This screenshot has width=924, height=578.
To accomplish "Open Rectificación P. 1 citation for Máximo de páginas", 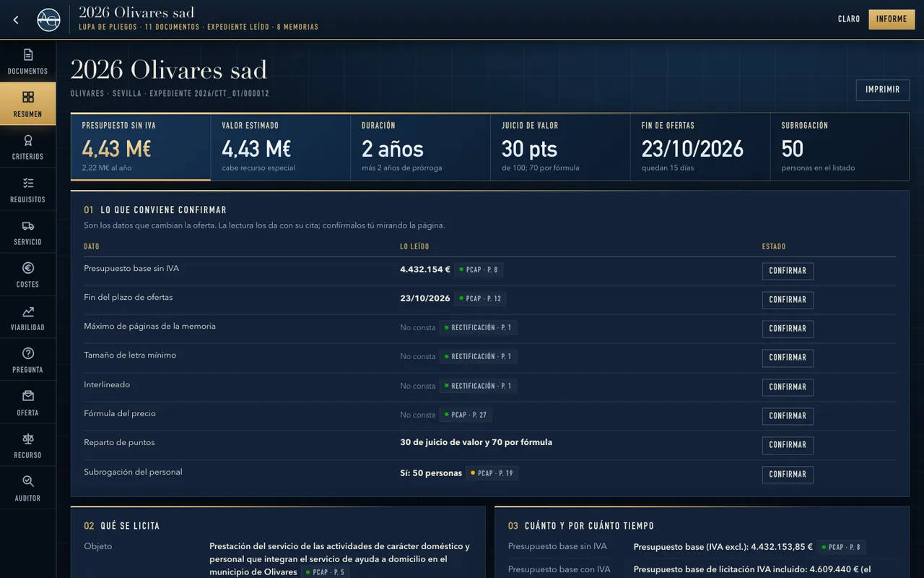I will coord(479,328).
